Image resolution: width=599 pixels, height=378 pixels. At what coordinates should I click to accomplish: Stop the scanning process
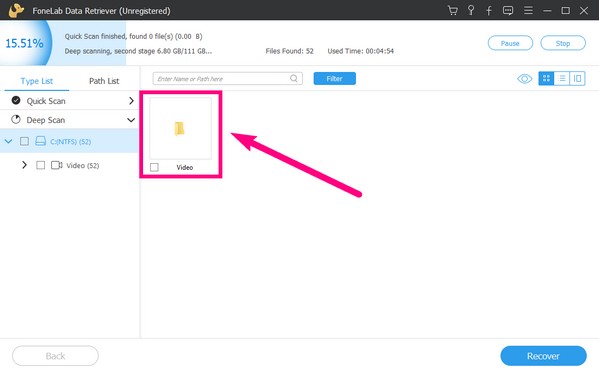[x=563, y=43]
